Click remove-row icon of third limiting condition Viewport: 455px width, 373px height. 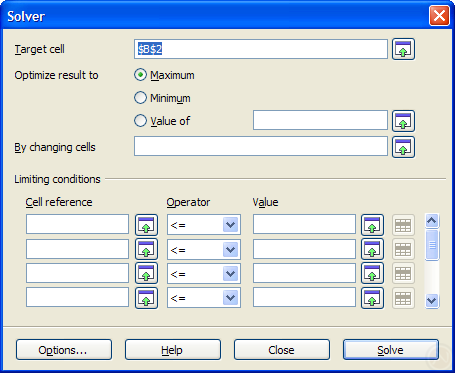pos(403,273)
